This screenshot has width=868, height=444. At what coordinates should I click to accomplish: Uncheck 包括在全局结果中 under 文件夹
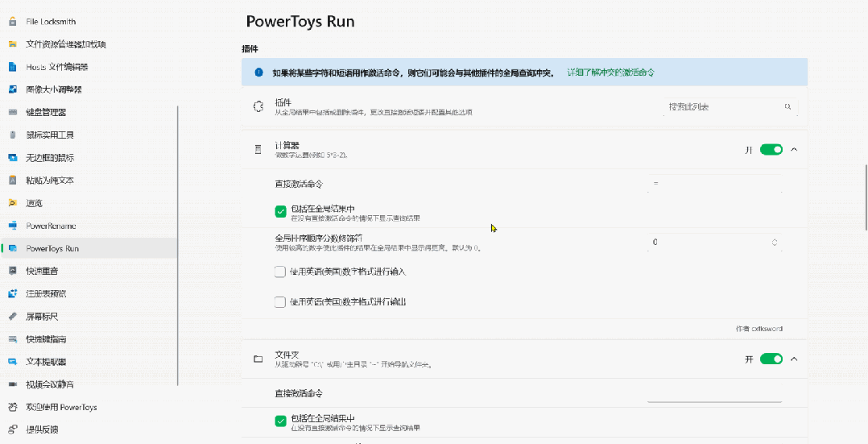click(281, 421)
